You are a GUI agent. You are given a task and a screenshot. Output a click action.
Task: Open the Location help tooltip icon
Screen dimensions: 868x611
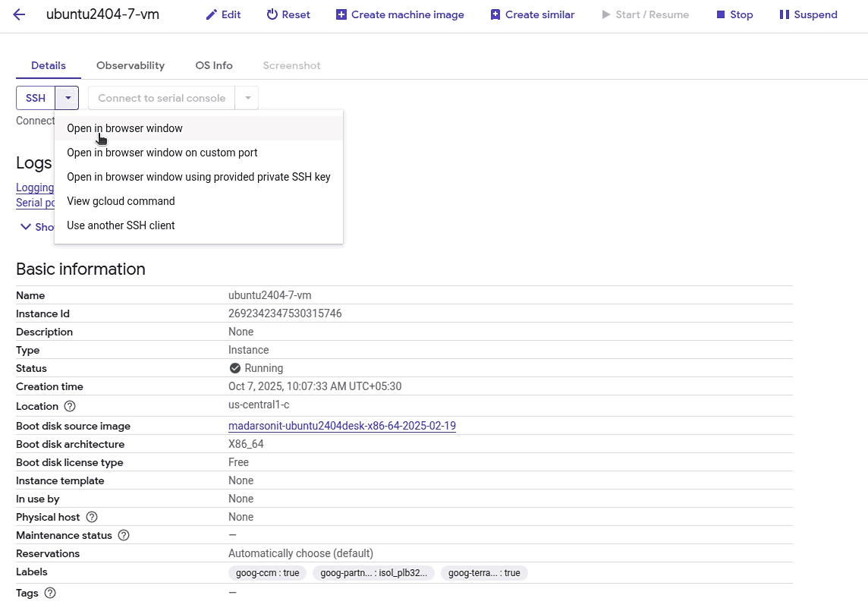[x=71, y=406]
